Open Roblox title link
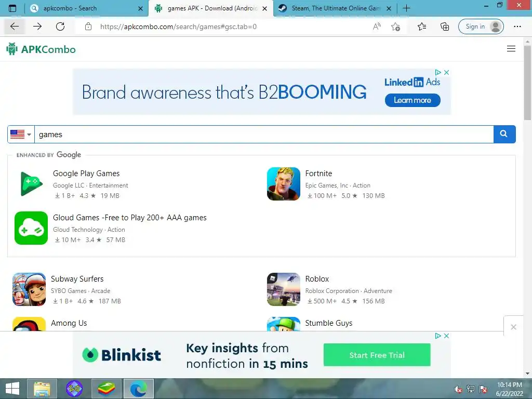The height and width of the screenshot is (399, 532). [x=317, y=279]
